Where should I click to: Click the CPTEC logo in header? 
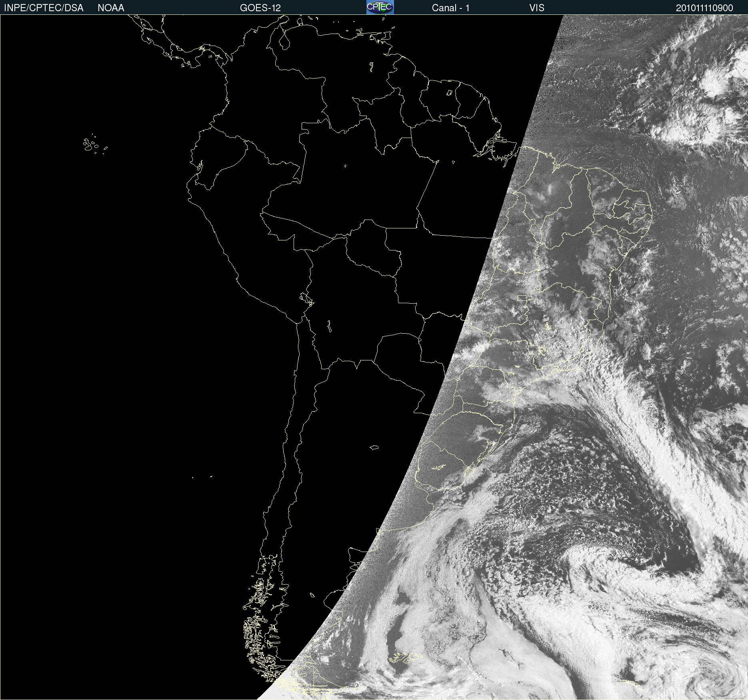point(380,7)
